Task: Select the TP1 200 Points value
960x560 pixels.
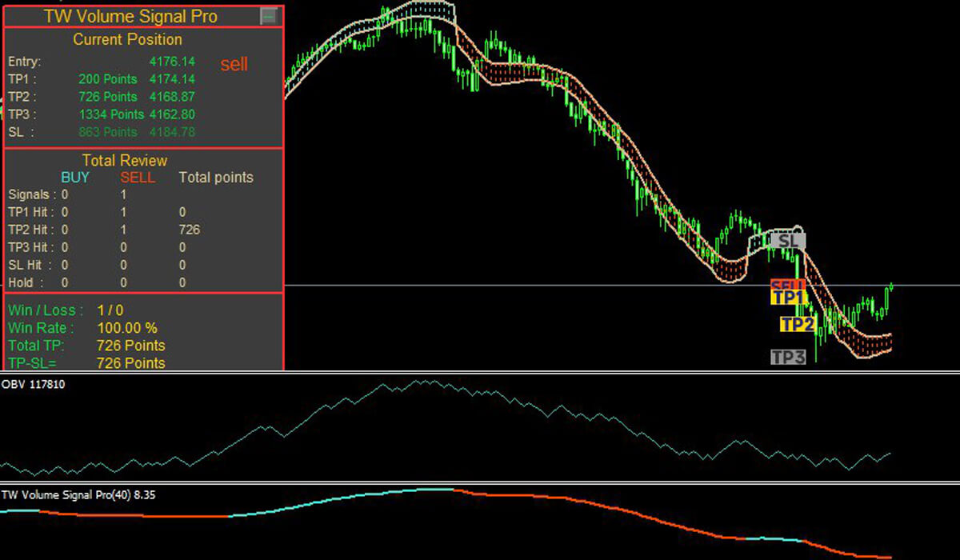Action: (107, 79)
